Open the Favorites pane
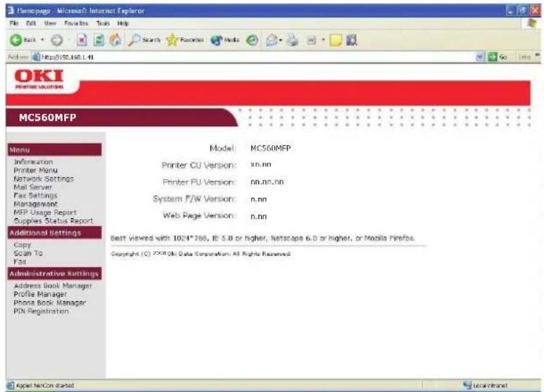 coord(185,40)
